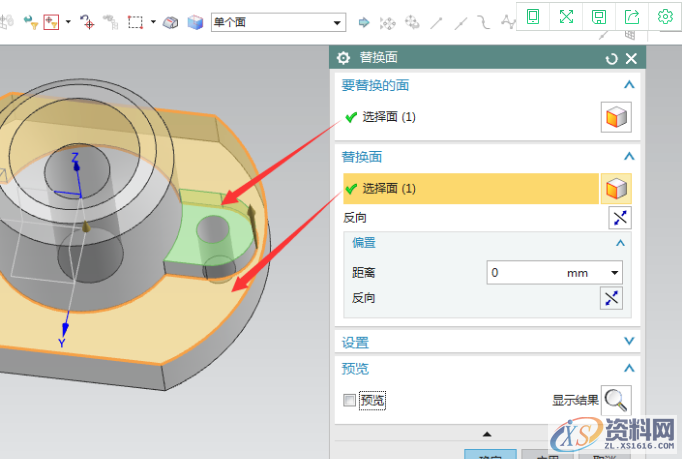Select the rectangle selection tool icon
The height and width of the screenshot is (459, 682).
[135, 22]
